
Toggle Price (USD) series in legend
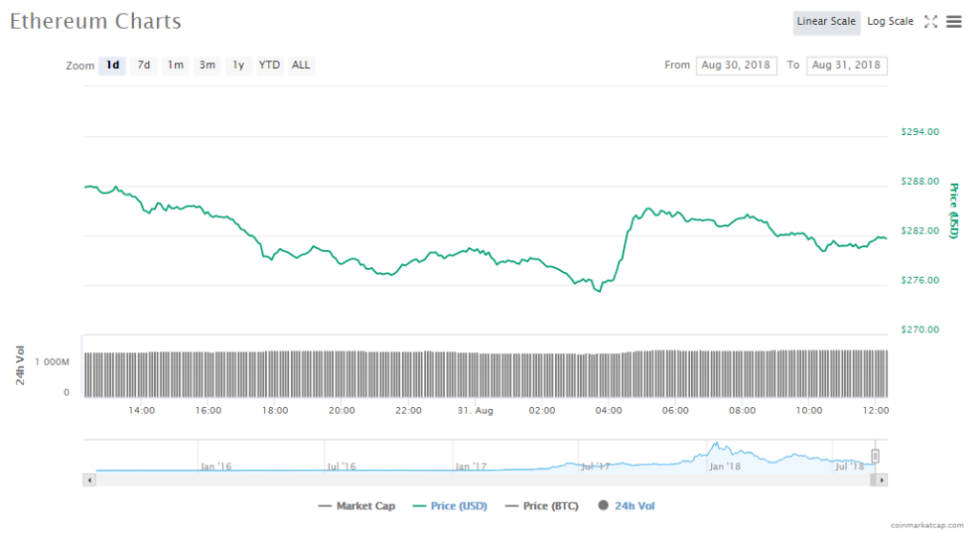click(x=450, y=506)
